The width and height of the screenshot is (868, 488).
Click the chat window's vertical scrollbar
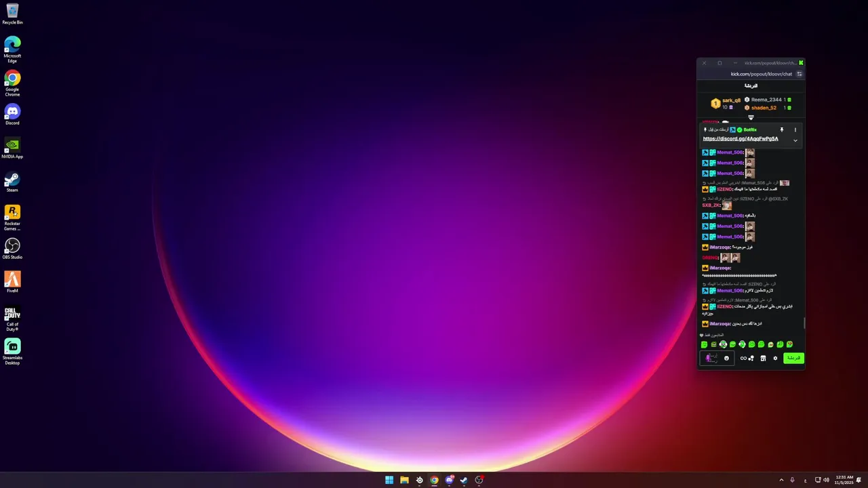click(804, 323)
